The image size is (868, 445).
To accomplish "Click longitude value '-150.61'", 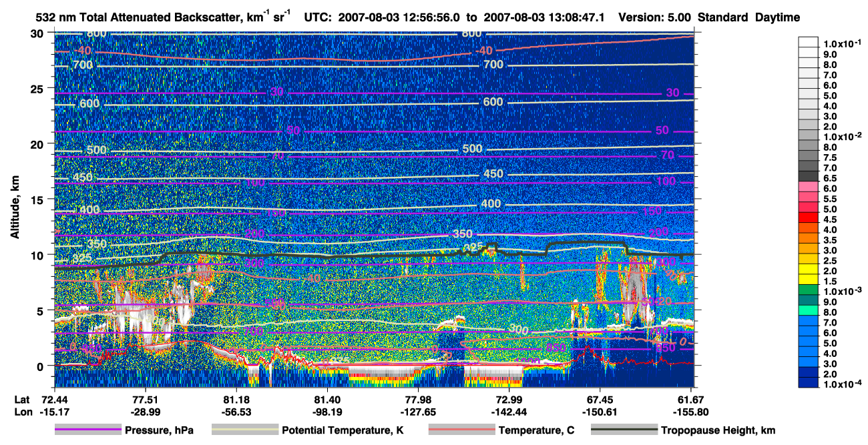I will (x=600, y=412).
